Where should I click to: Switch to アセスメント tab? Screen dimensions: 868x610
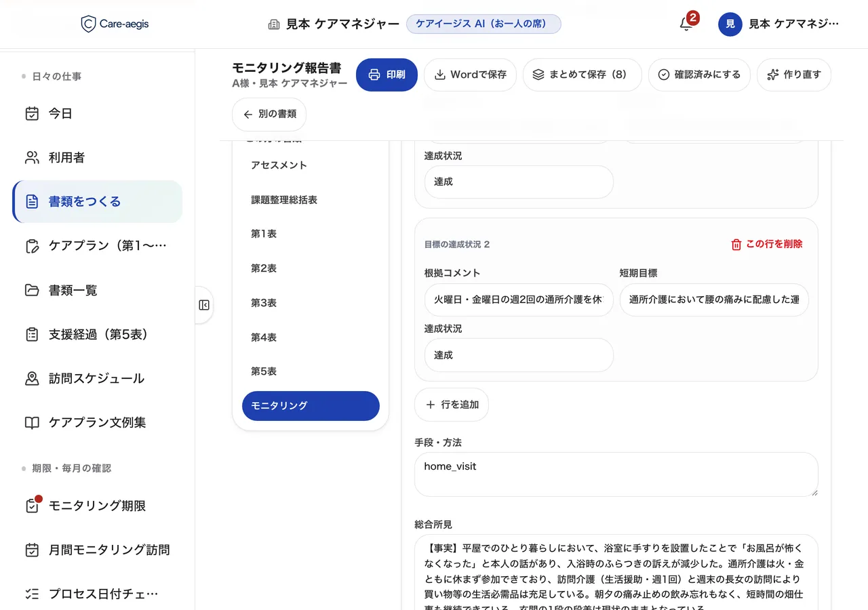(x=311, y=165)
